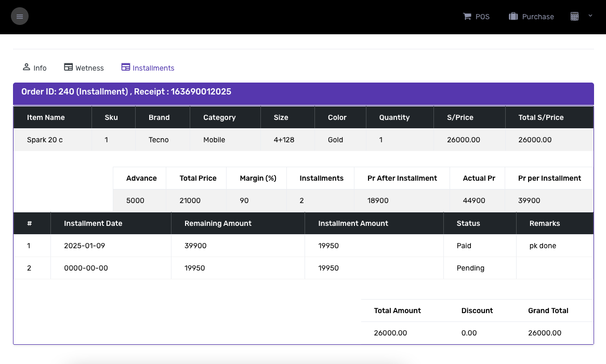Select the 'Spark 20 c' item cell
The image size is (606, 364).
pyautogui.click(x=52, y=140)
